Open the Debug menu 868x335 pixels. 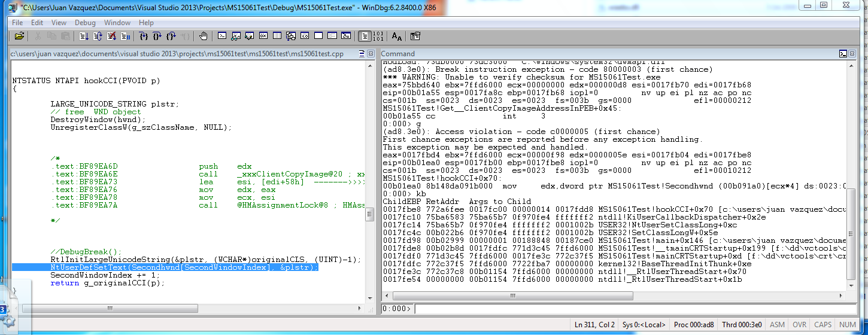pyautogui.click(x=85, y=23)
